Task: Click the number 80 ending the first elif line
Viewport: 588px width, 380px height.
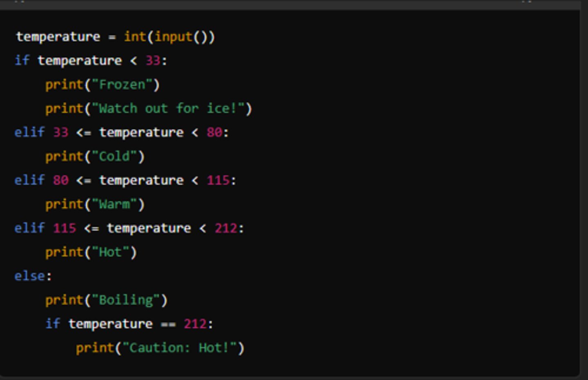Action: [x=215, y=132]
